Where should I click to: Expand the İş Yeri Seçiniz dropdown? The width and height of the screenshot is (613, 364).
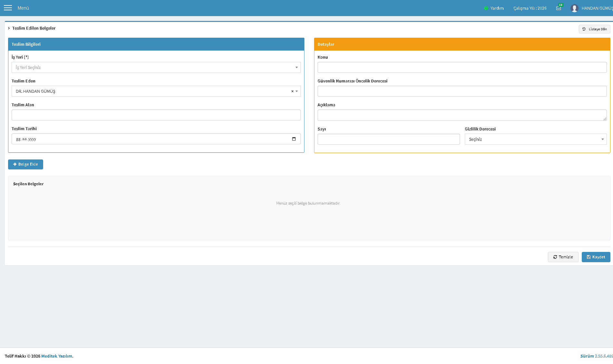point(156,67)
